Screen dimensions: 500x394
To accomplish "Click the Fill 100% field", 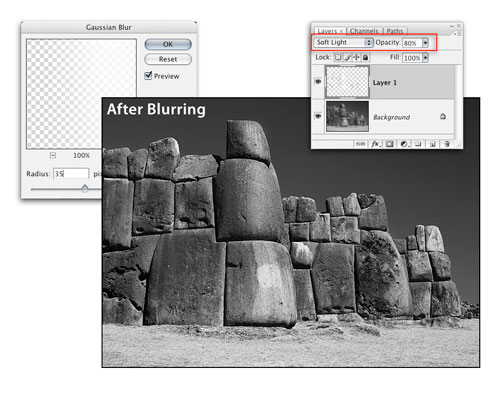I will coord(412,58).
